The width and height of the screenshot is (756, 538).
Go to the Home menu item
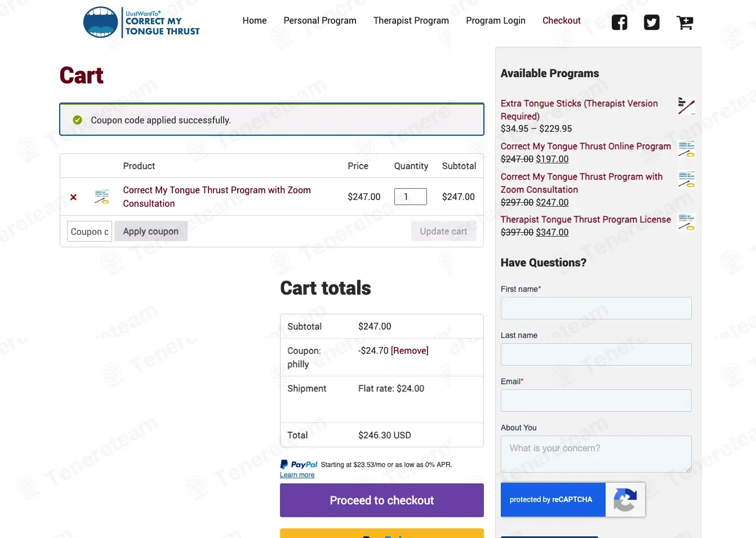click(x=255, y=20)
